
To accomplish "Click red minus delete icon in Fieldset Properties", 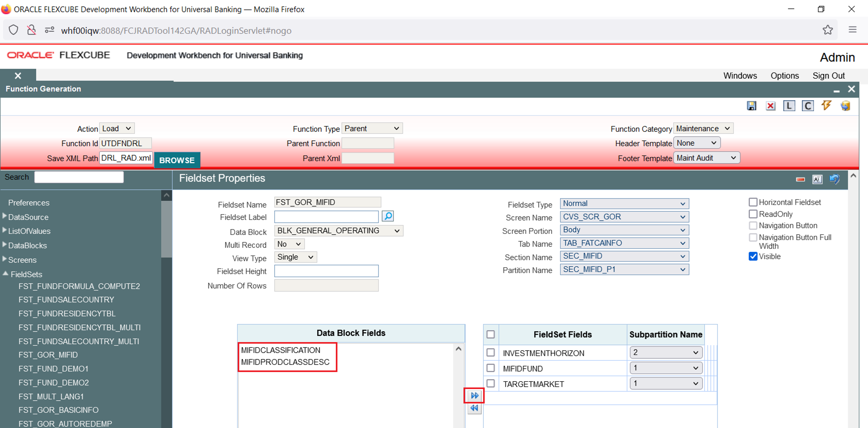I will [800, 179].
